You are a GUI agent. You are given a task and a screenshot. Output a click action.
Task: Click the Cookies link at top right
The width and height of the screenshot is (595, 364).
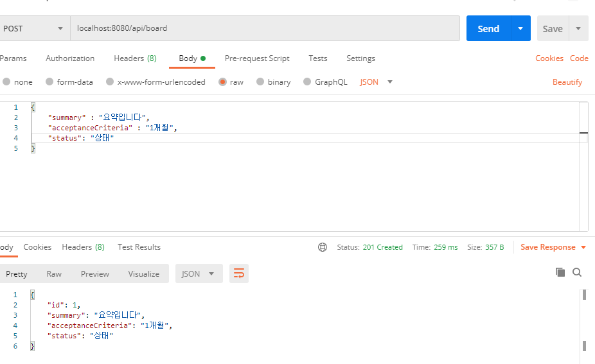coord(549,58)
